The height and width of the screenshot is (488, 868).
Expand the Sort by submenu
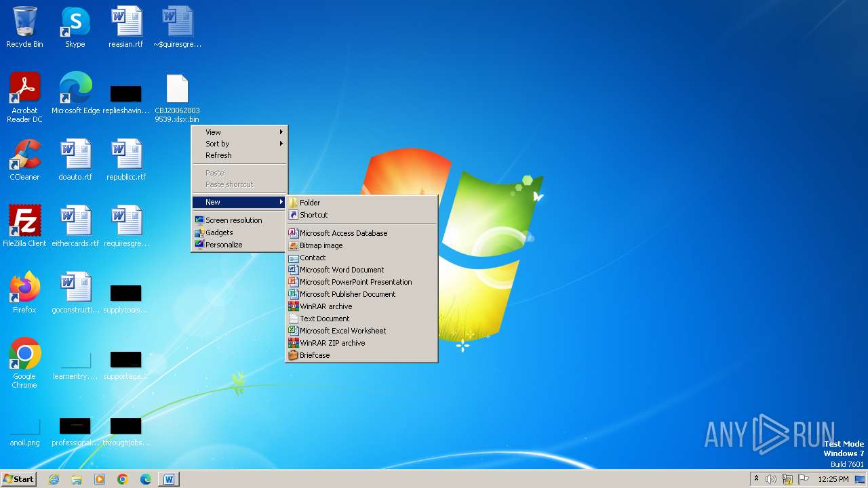pos(239,144)
